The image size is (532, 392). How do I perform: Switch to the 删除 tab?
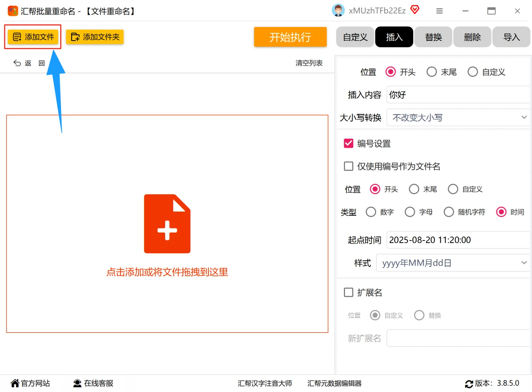tap(472, 37)
